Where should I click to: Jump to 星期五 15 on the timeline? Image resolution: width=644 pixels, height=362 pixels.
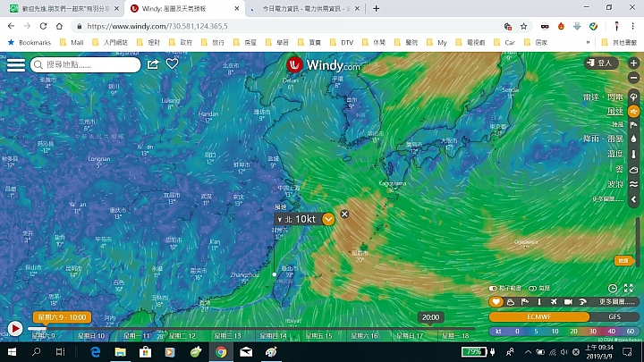[318, 336]
